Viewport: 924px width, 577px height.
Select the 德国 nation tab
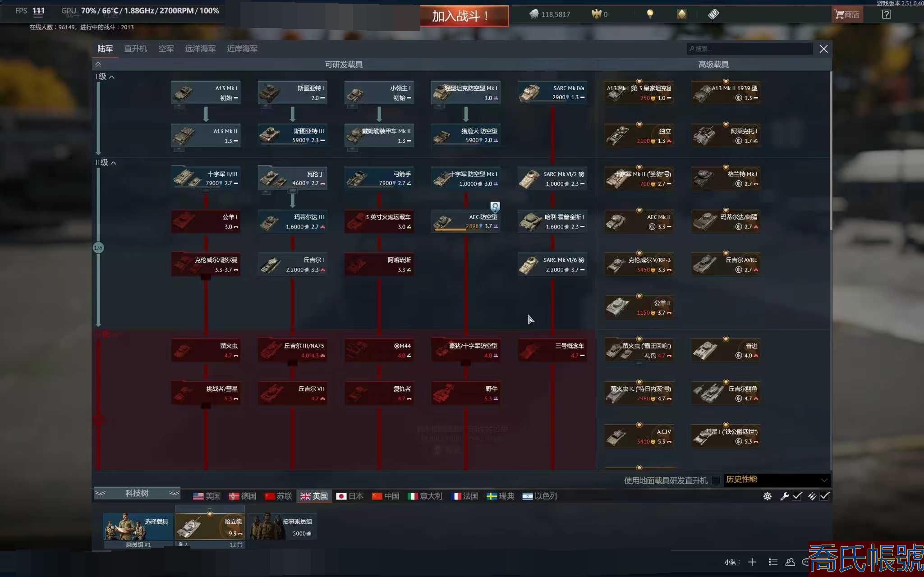point(243,496)
